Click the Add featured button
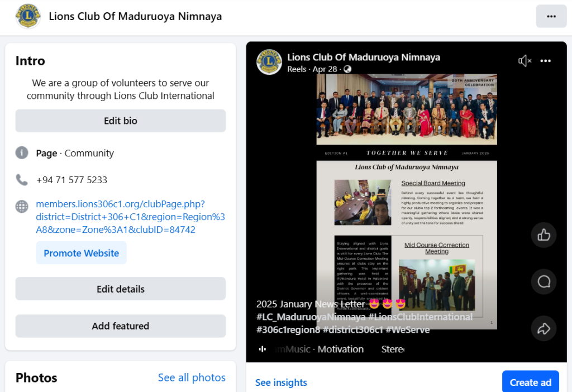Screen dimensions: 572x392 [121, 326]
